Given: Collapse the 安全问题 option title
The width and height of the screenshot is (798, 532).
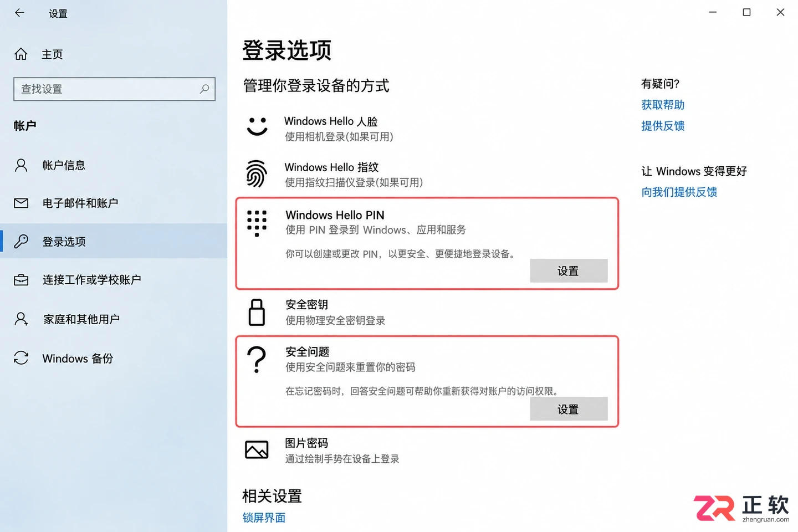Looking at the screenshot, I should click(308, 352).
